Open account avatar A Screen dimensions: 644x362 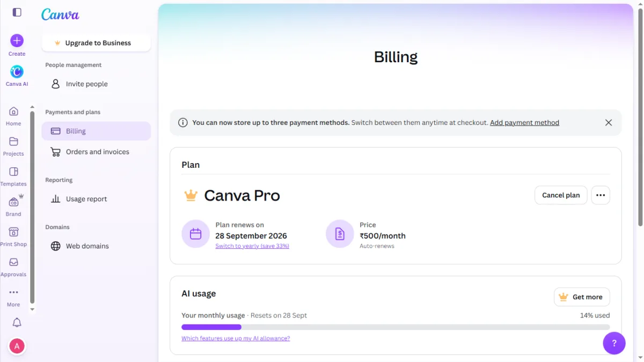pos(17,346)
